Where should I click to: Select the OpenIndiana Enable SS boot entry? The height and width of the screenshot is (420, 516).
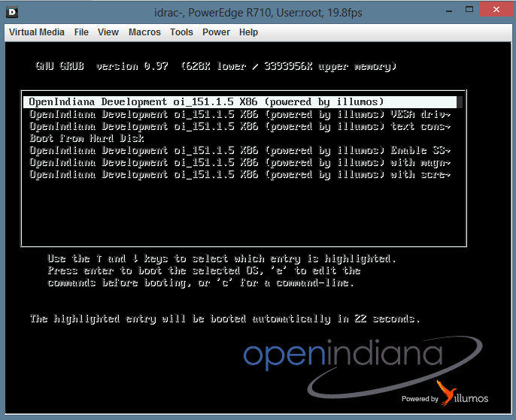tap(240, 150)
